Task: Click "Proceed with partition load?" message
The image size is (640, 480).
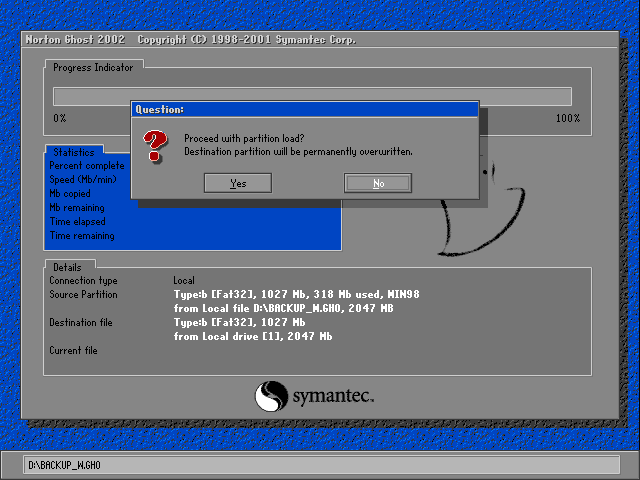Action: click(x=244, y=138)
